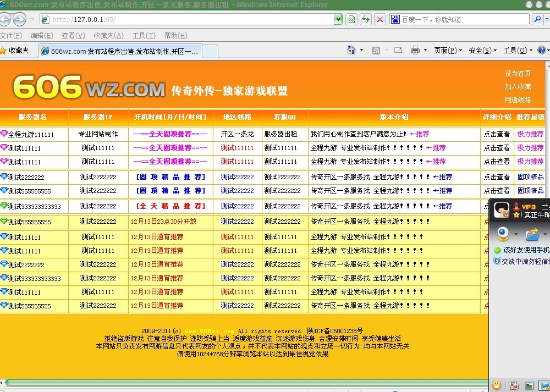This screenshot has height=392, width=550.
Task: Expand the print options dropdown arrow
Action: click(x=425, y=50)
